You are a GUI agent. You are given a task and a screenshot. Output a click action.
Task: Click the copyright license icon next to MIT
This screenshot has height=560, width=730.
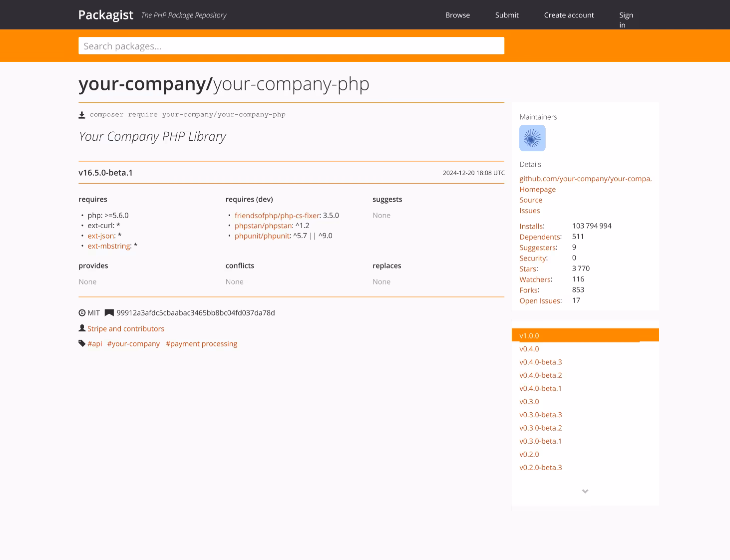click(x=82, y=313)
